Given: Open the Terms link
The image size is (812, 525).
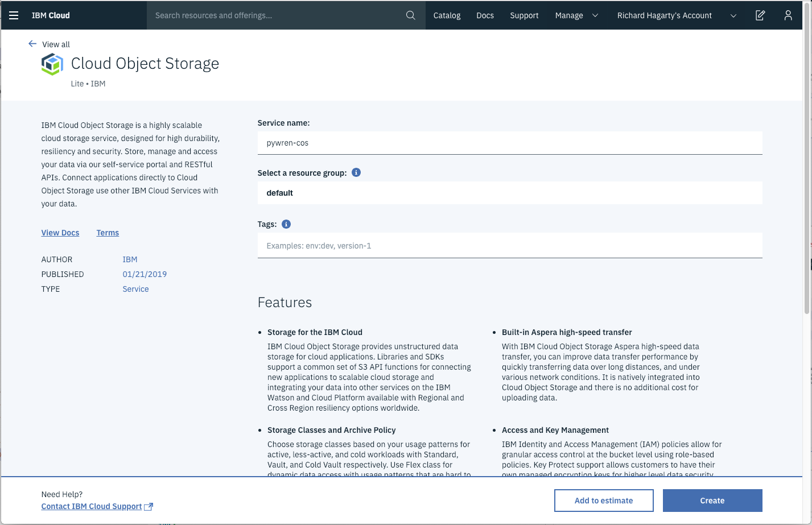Looking at the screenshot, I should (108, 233).
